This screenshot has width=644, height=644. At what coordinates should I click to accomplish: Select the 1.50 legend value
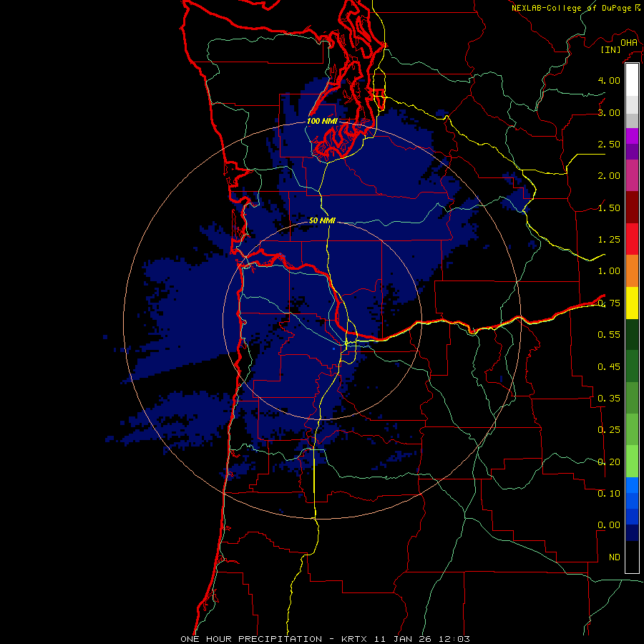click(609, 208)
